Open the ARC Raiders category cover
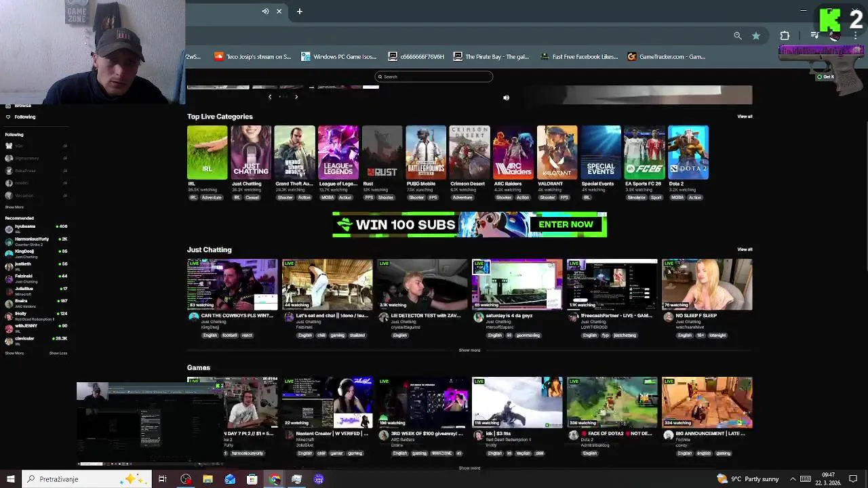 coord(513,152)
